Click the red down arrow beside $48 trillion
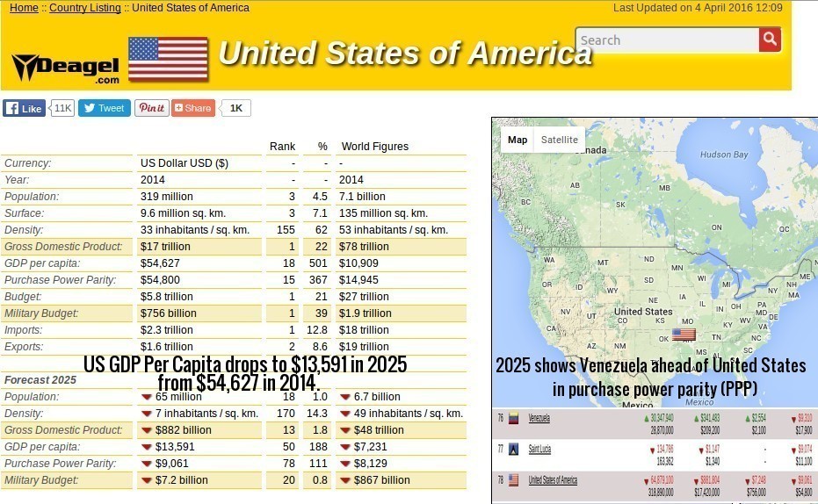The width and height of the screenshot is (818, 504). pos(344,430)
